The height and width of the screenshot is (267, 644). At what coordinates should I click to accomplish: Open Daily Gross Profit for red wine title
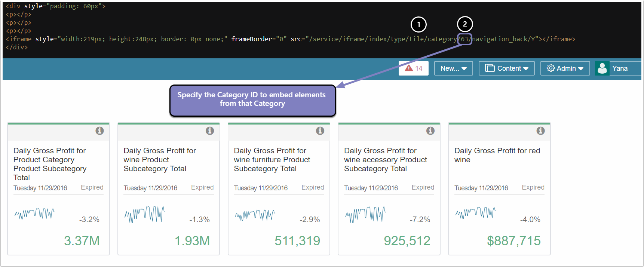coord(497,155)
